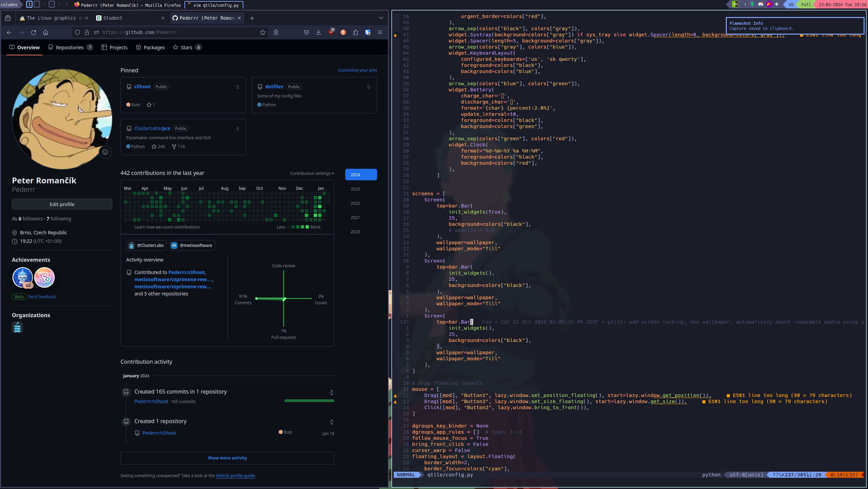This screenshot has width=868, height=489.
Task: Click the Pull Shark achievement badge
Action: click(x=22, y=277)
